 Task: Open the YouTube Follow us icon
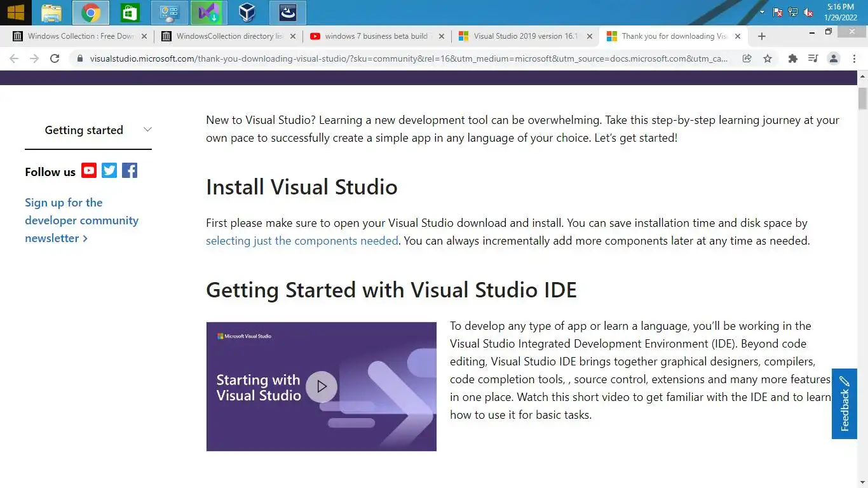coord(89,170)
